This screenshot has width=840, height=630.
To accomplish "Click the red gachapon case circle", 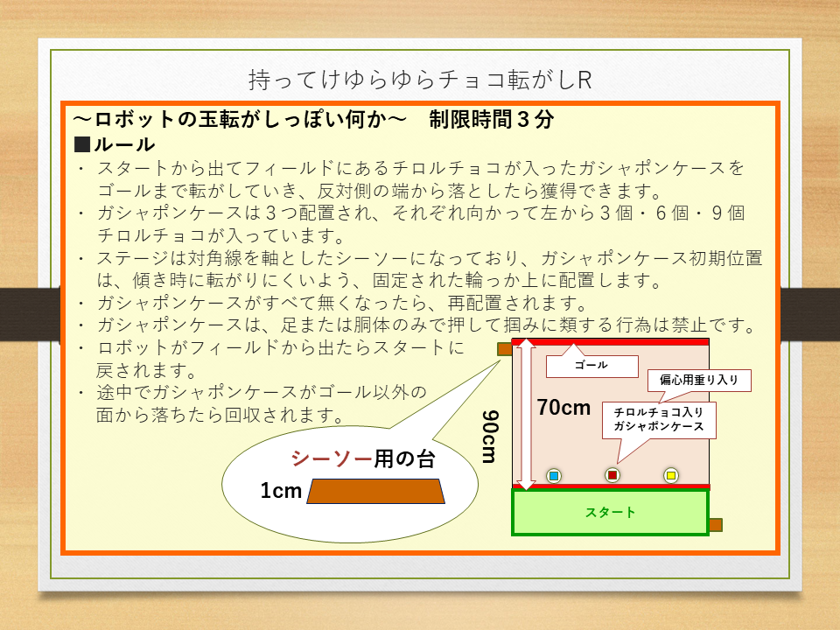I will 612,475.
